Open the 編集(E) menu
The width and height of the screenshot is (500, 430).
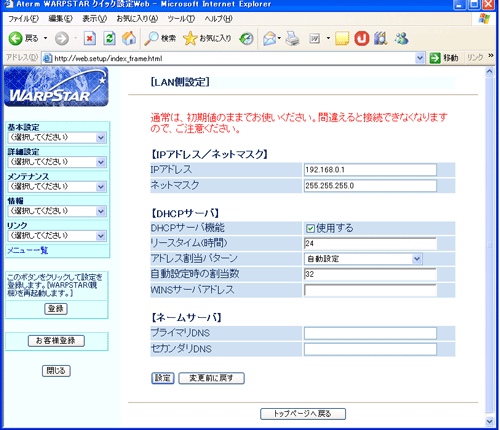point(60,19)
